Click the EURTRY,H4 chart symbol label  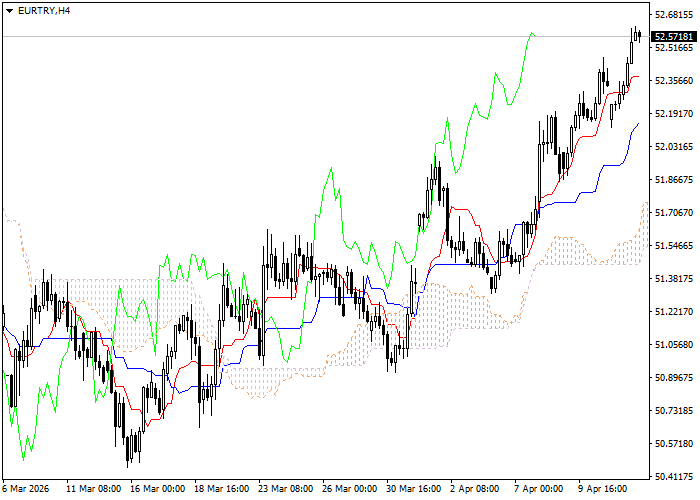point(45,10)
